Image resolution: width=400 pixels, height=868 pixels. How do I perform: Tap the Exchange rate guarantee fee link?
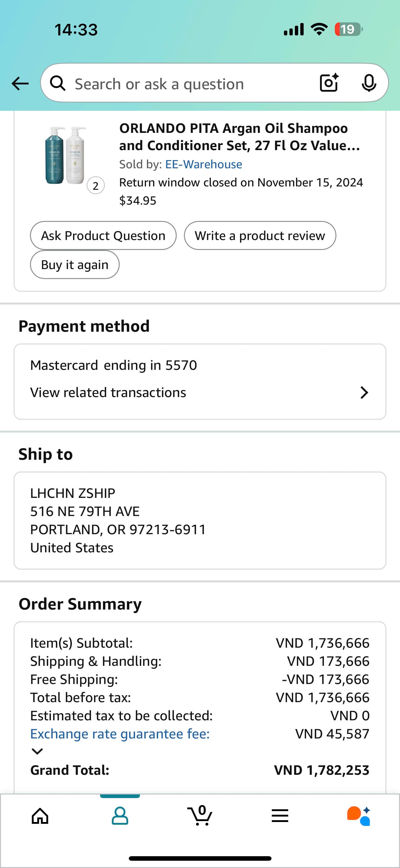(120, 734)
